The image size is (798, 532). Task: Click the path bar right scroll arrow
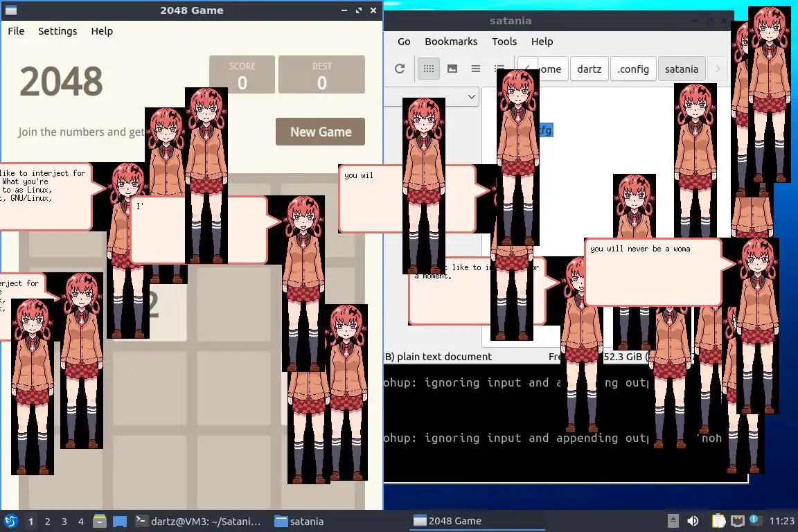(718, 69)
